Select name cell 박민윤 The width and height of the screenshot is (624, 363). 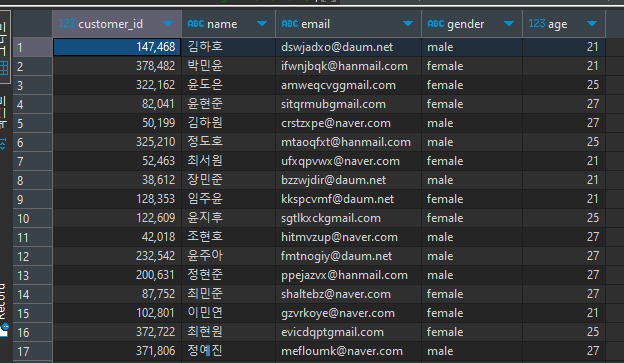coord(228,66)
